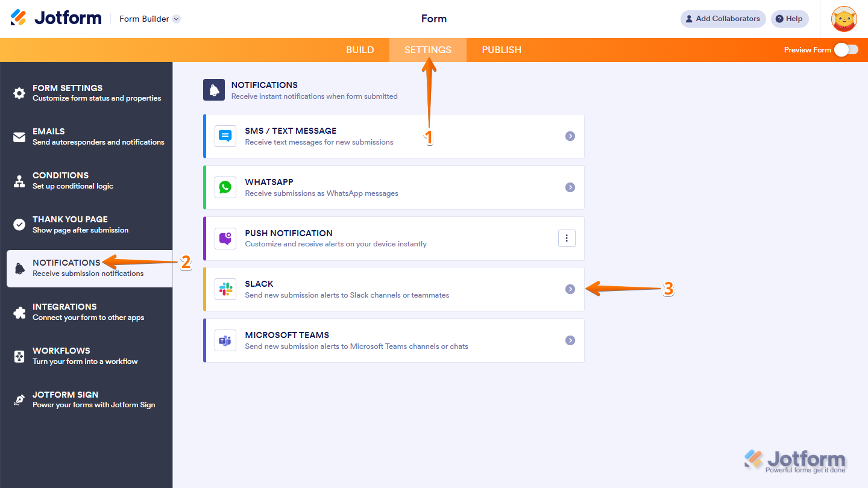Click the Emails envelope icon in sidebar
The height and width of the screenshot is (488, 868).
[18, 136]
